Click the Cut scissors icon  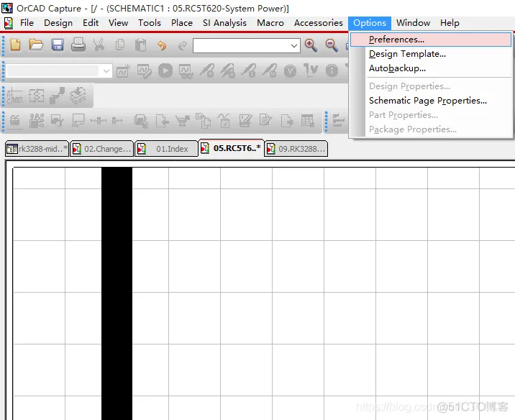click(x=99, y=45)
